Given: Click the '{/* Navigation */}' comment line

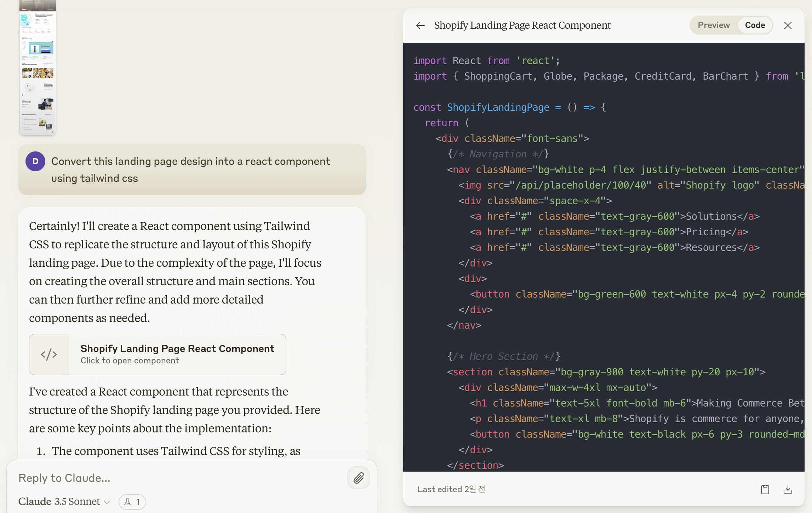Looking at the screenshot, I should click(x=498, y=154).
